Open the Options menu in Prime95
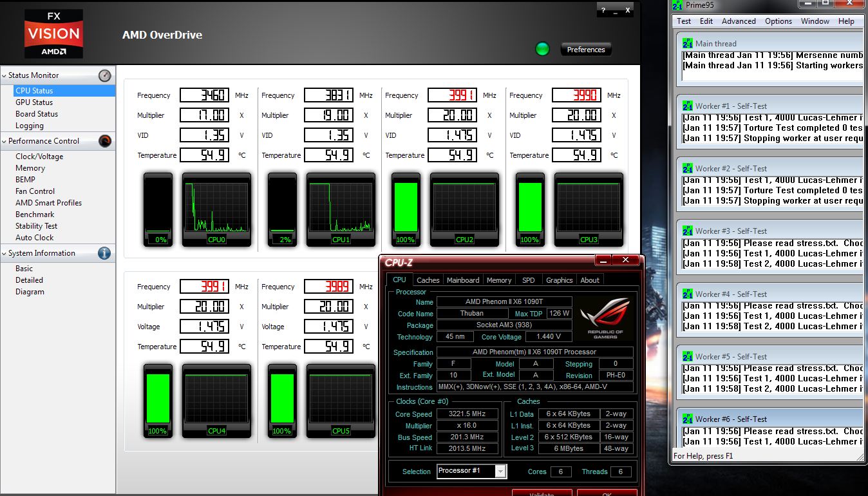This screenshot has width=868, height=496. coord(778,21)
